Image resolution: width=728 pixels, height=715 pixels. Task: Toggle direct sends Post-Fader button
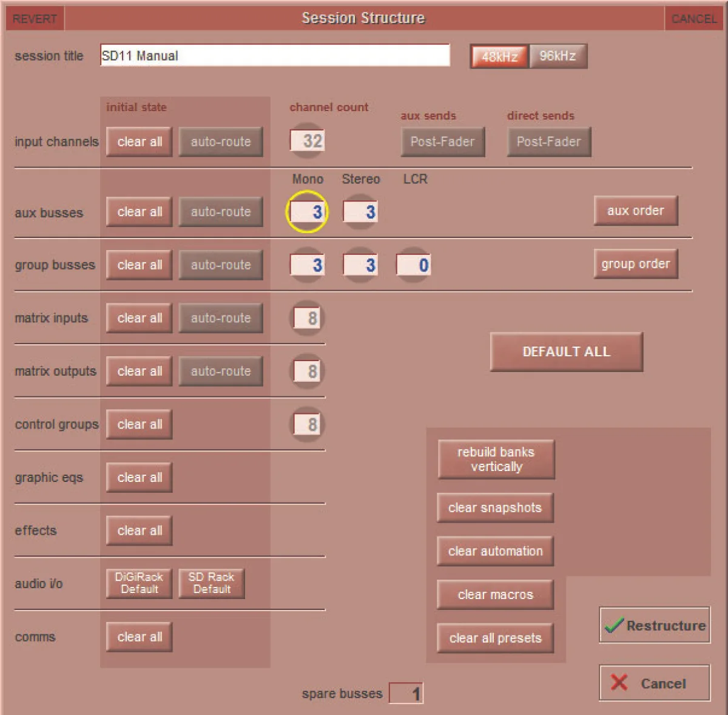coord(549,142)
